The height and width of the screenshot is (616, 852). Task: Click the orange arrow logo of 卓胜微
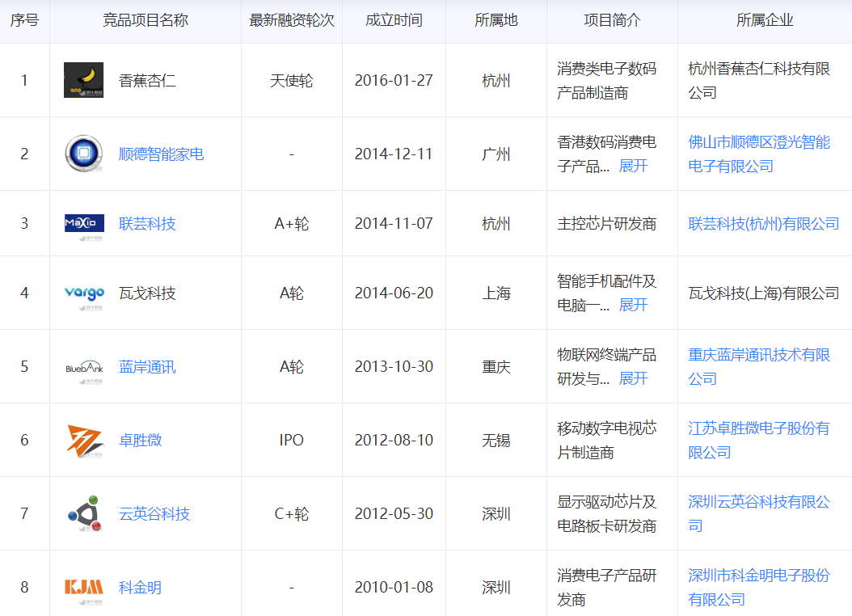click(84, 440)
